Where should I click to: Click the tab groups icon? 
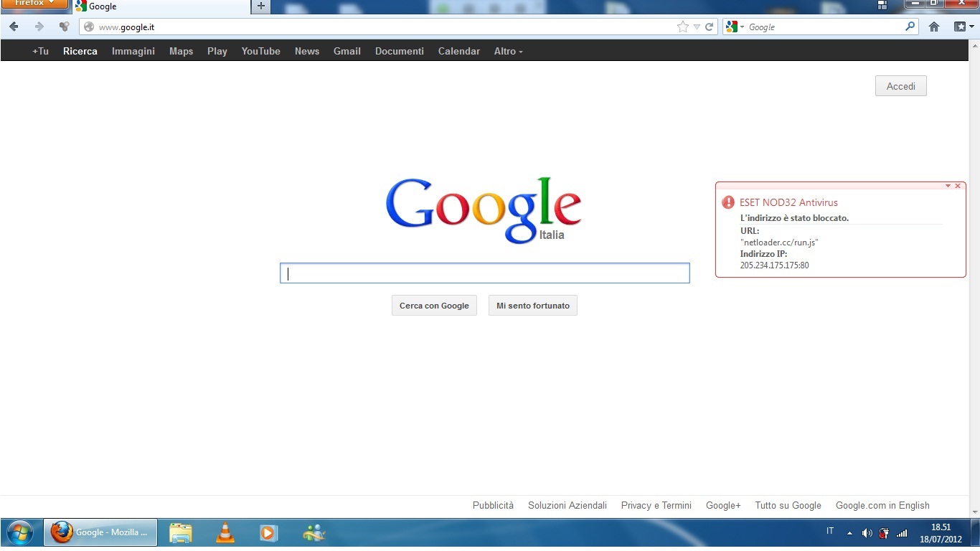click(x=882, y=4)
